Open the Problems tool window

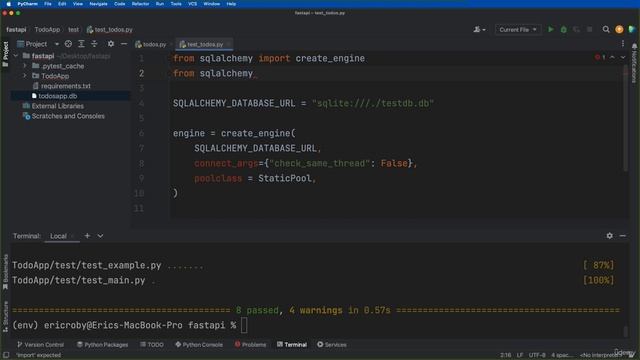click(x=250, y=344)
